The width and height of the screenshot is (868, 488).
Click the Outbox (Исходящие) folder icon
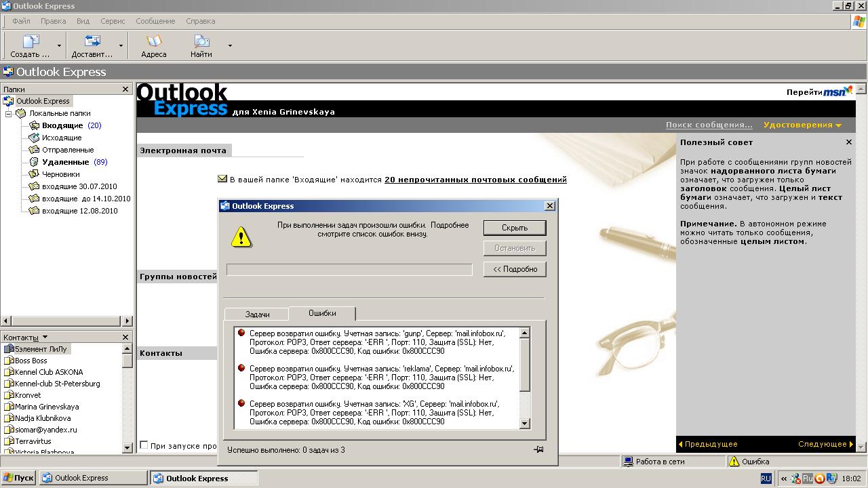point(34,138)
